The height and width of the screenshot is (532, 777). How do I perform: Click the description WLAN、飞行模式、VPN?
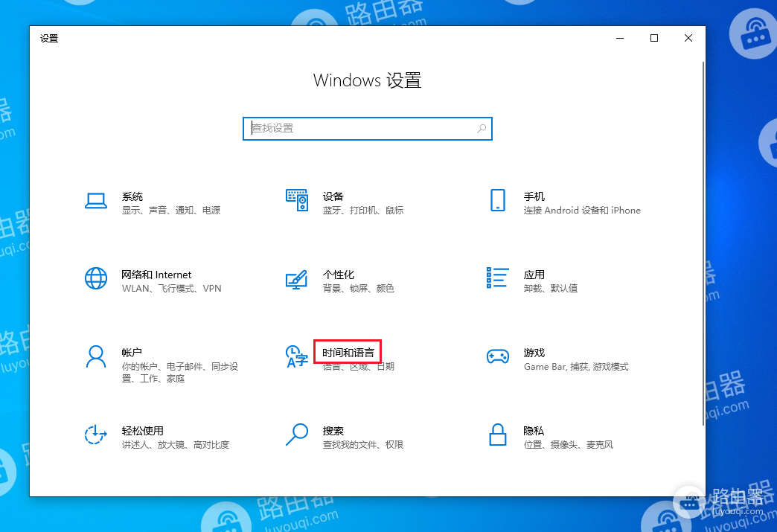pos(171,288)
